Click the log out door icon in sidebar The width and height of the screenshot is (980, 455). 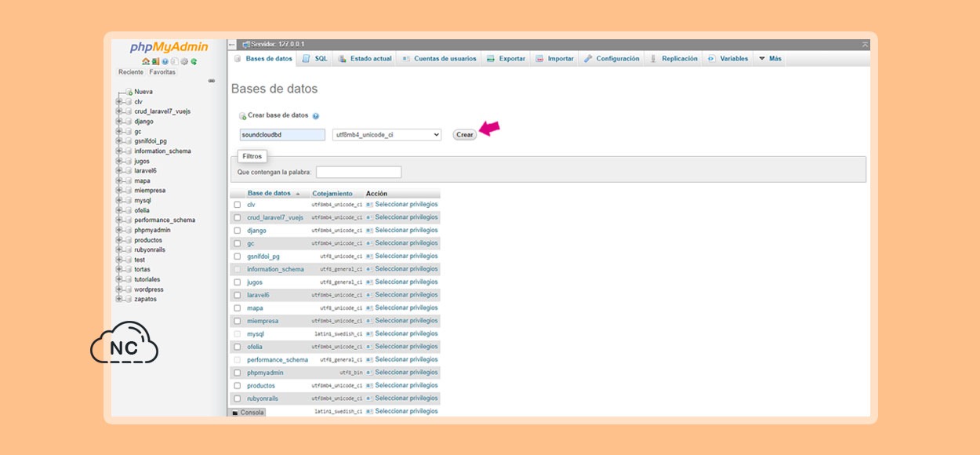point(155,61)
